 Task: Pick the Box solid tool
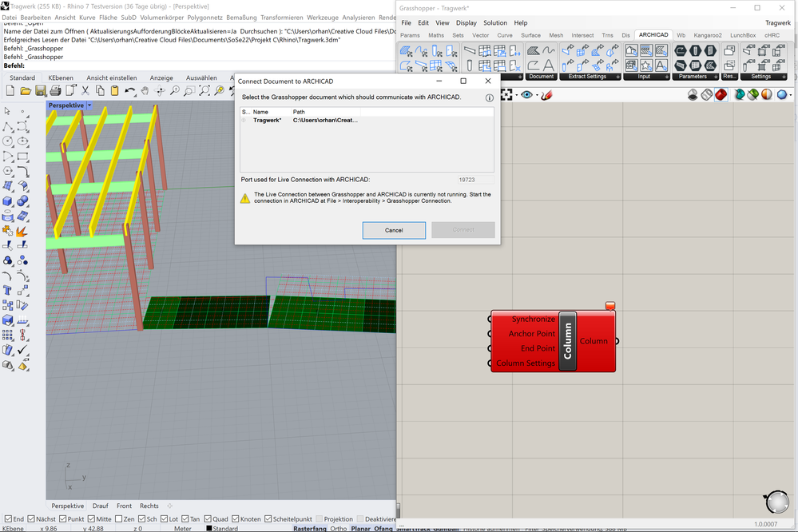tap(8, 201)
